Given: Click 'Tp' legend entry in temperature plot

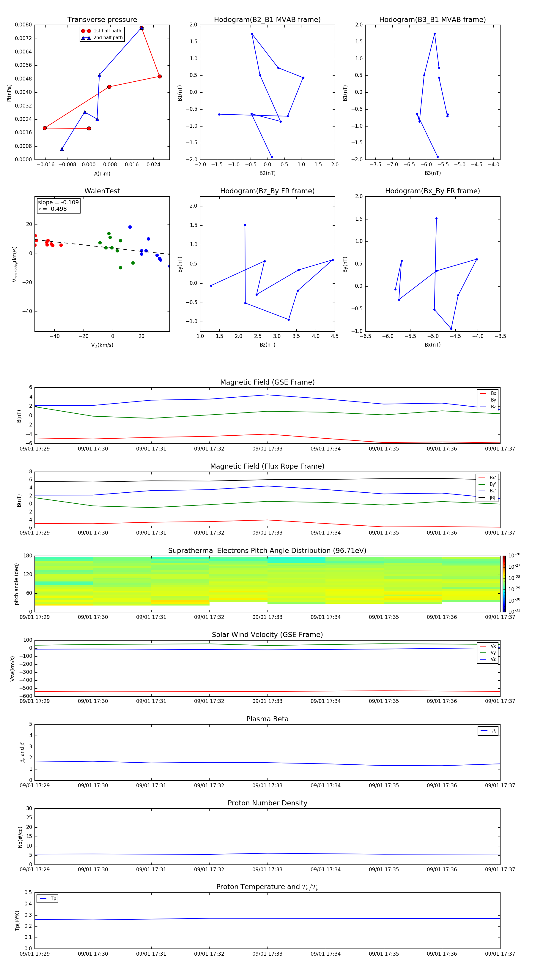Looking at the screenshot, I should coord(48,899).
